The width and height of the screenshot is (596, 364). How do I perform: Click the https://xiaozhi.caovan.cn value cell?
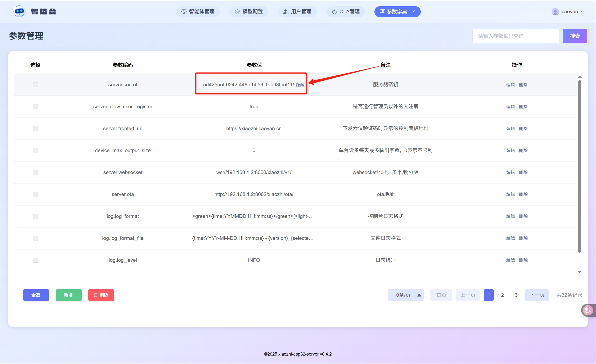[254, 128]
